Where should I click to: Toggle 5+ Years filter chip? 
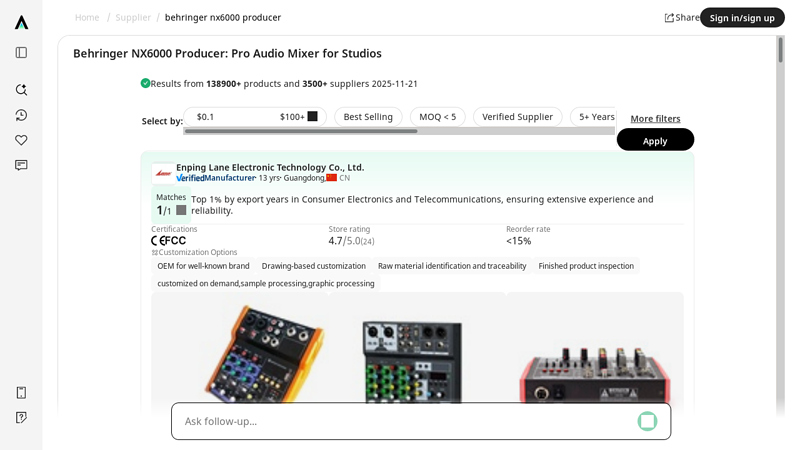tap(595, 117)
